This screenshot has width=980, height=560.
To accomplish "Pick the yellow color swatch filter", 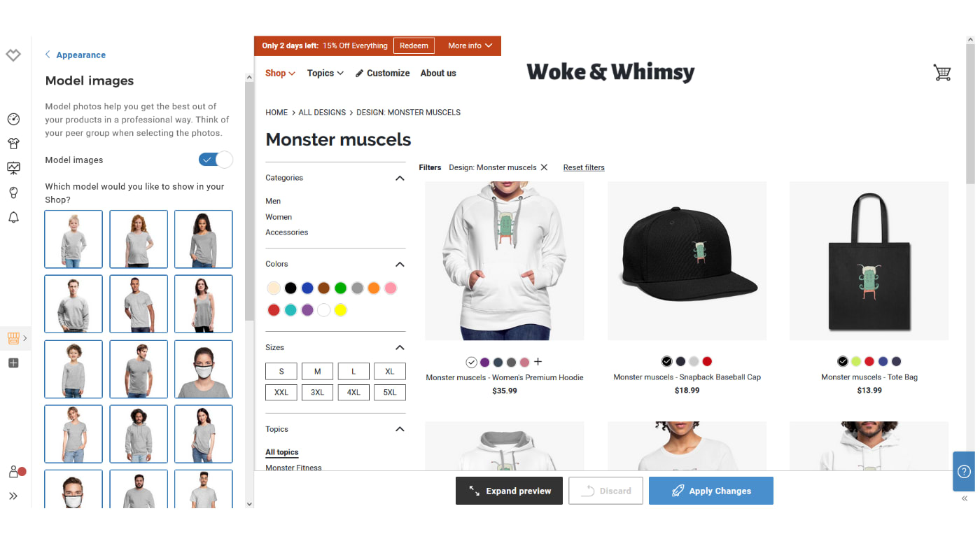I will (x=340, y=310).
